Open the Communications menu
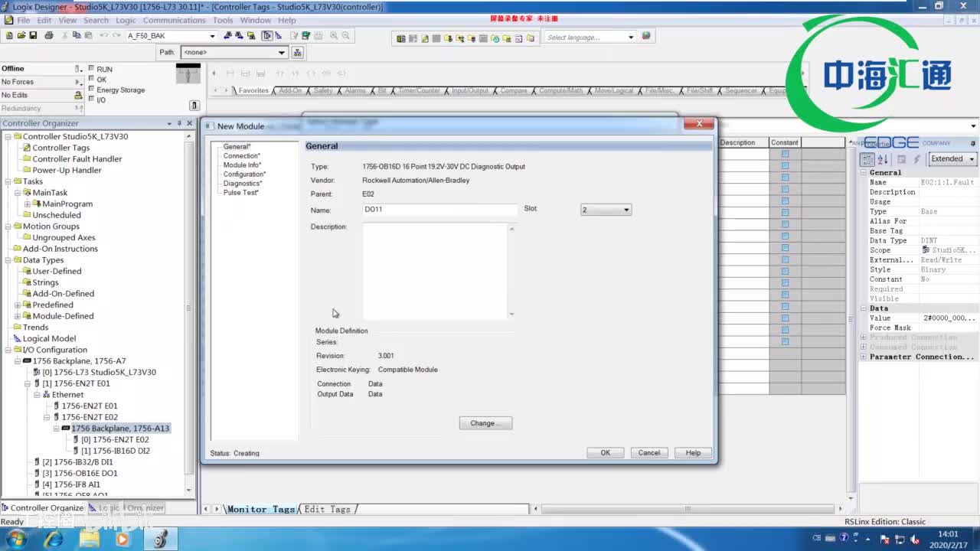Viewport: 980px width, 551px height. pyautogui.click(x=175, y=20)
